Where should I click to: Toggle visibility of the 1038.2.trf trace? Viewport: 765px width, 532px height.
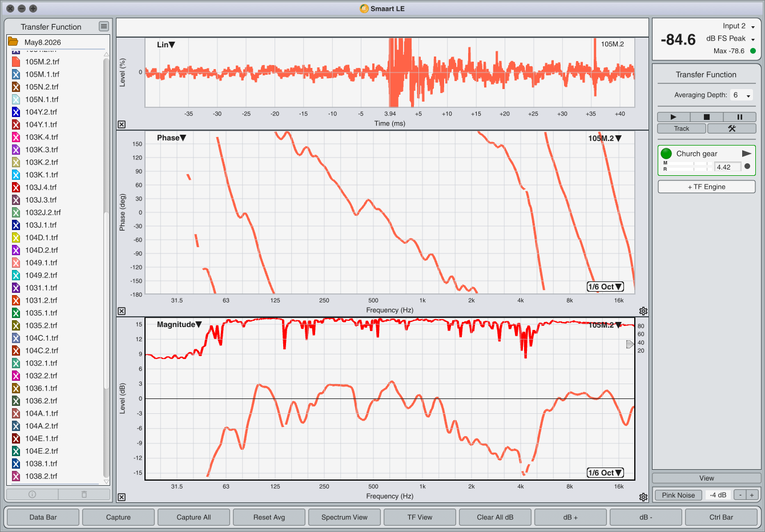click(x=16, y=476)
